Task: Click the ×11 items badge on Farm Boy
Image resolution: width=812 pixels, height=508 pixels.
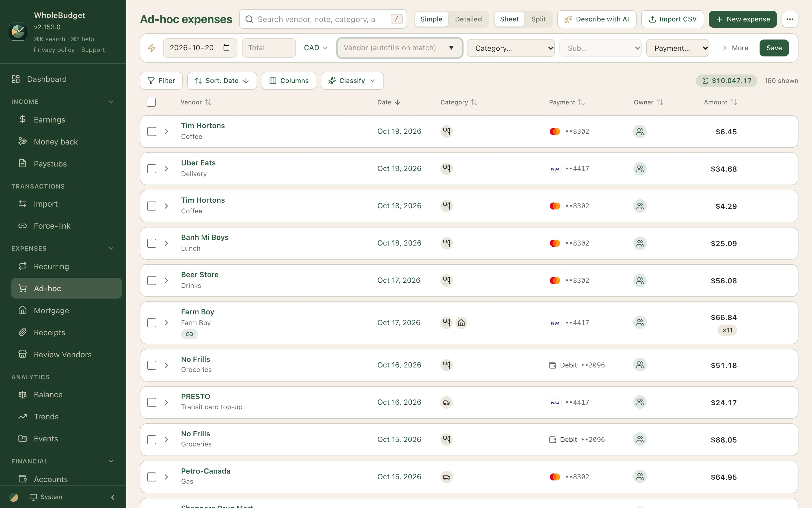Action: point(727,330)
